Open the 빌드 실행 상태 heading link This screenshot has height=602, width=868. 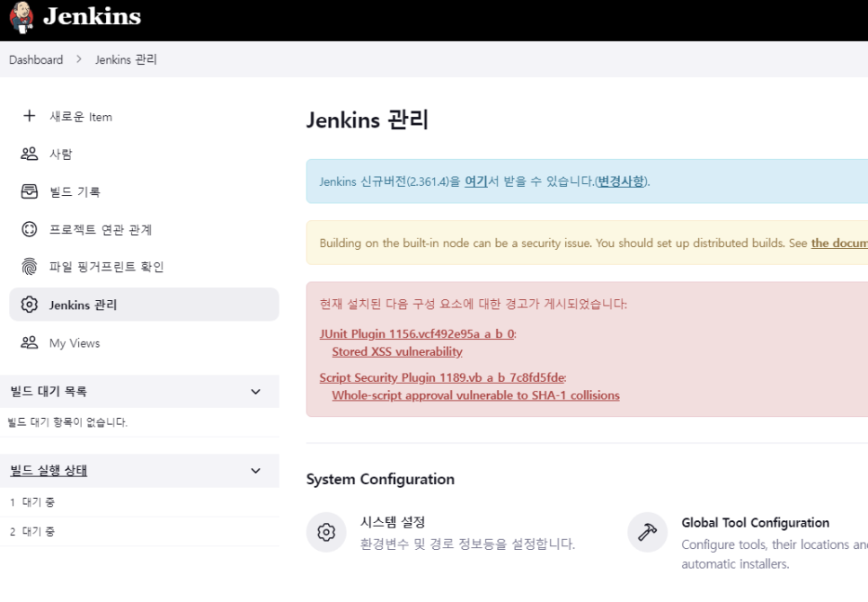tap(49, 471)
